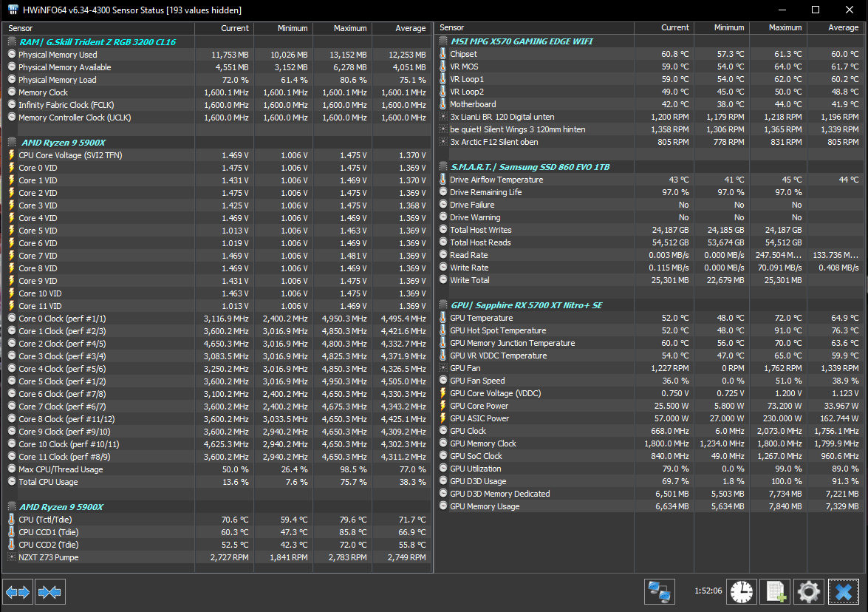
Task: Click the 70.6 °C CPU temperature value
Action: 235,520
